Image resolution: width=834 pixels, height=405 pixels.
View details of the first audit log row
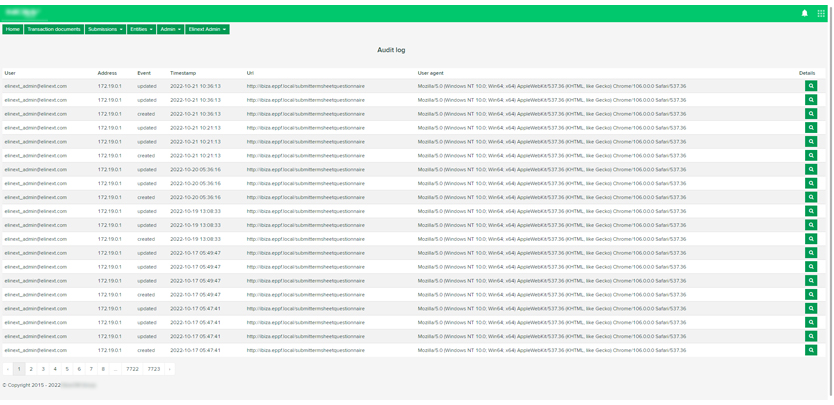click(x=810, y=86)
